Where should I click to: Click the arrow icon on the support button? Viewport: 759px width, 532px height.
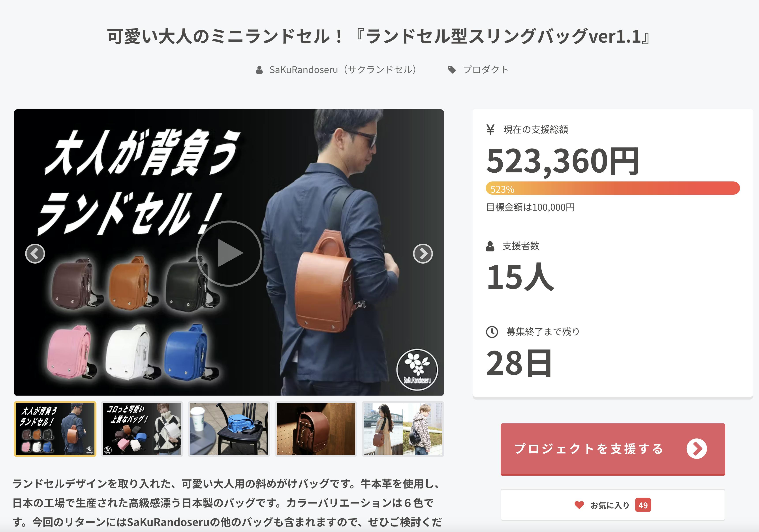[x=697, y=449]
